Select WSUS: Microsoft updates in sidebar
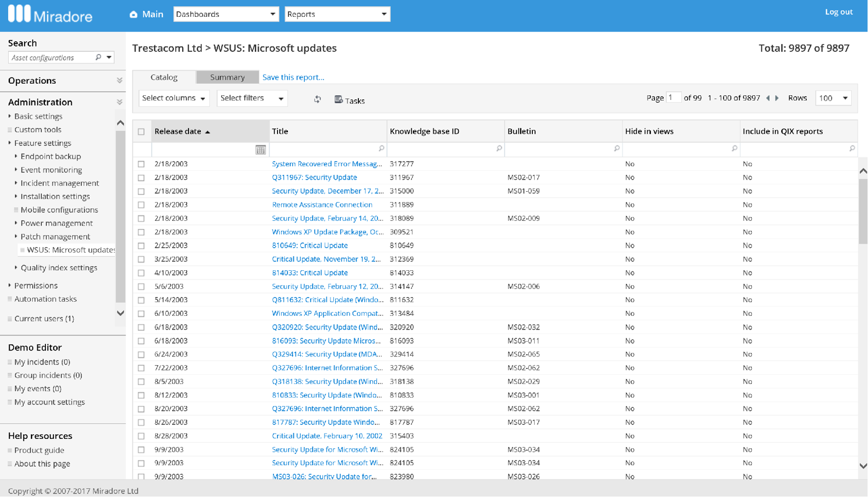Viewport: 868px width, 497px height. [71, 250]
